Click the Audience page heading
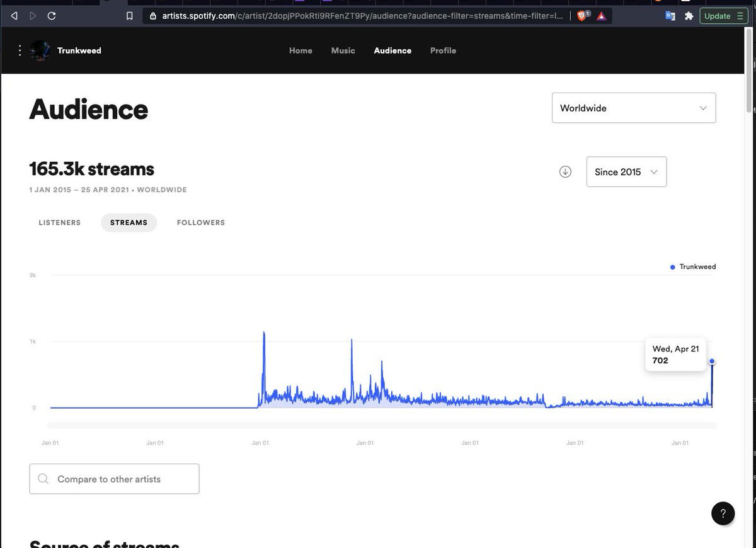 [88, 109]
